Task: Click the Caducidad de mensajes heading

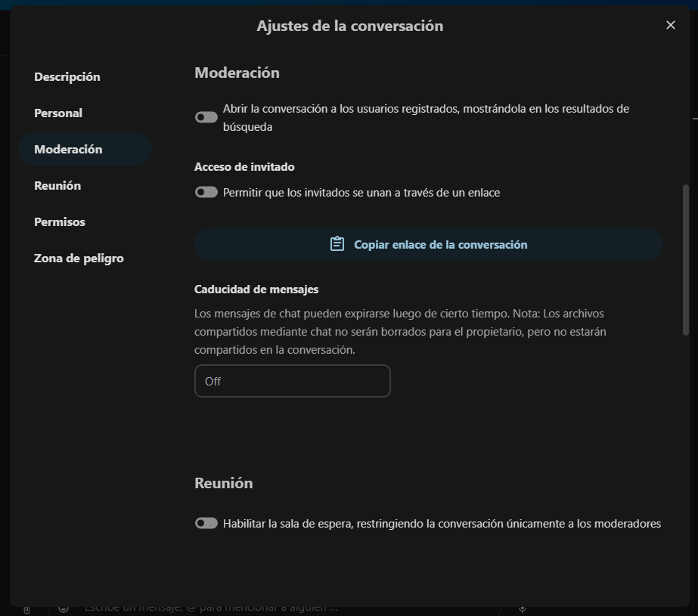Action: (x=256, y=289)
